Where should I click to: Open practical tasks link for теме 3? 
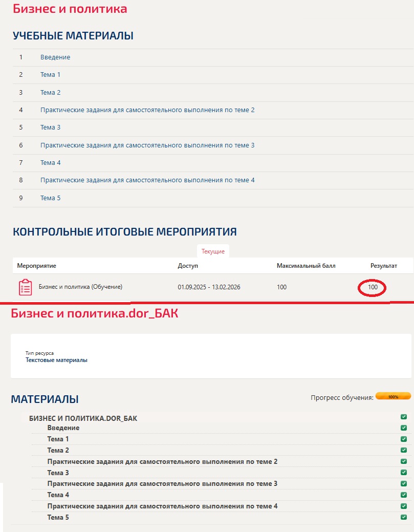click(147, 145)
